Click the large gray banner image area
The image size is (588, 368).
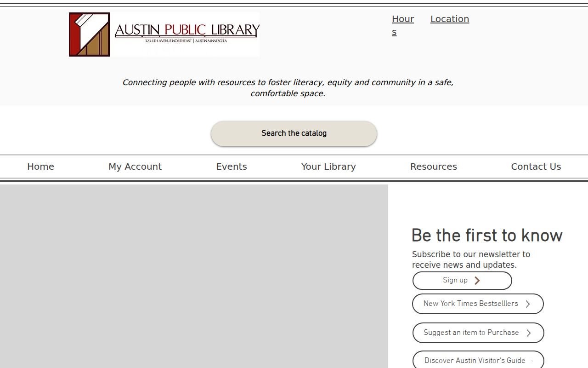(194, 276)
